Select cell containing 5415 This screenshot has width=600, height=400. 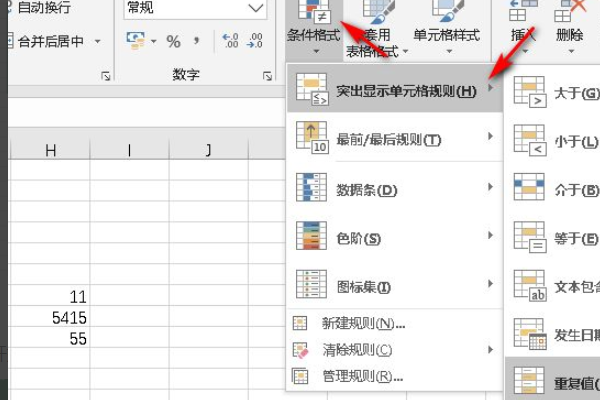(50, 316)
